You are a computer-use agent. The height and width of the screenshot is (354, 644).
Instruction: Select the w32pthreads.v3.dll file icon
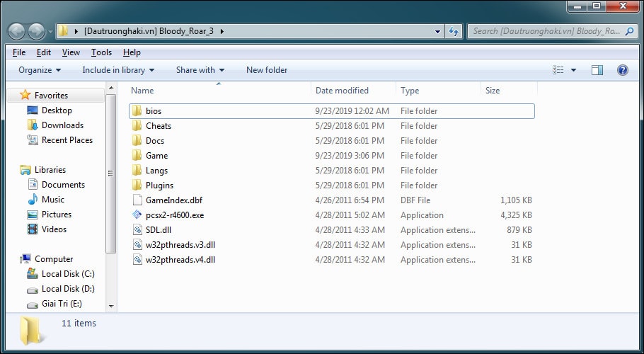click(x=137, y=244)
